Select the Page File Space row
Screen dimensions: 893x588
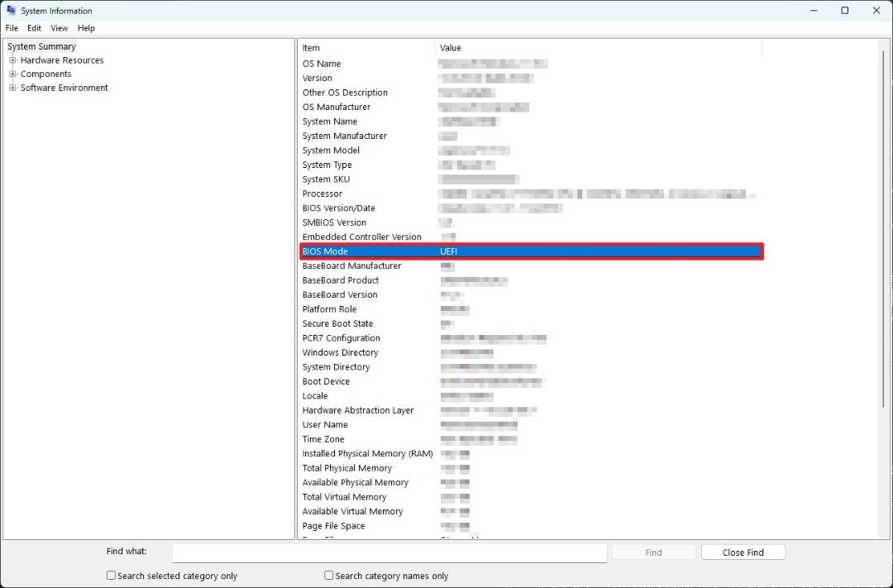[x=531, y=526]
